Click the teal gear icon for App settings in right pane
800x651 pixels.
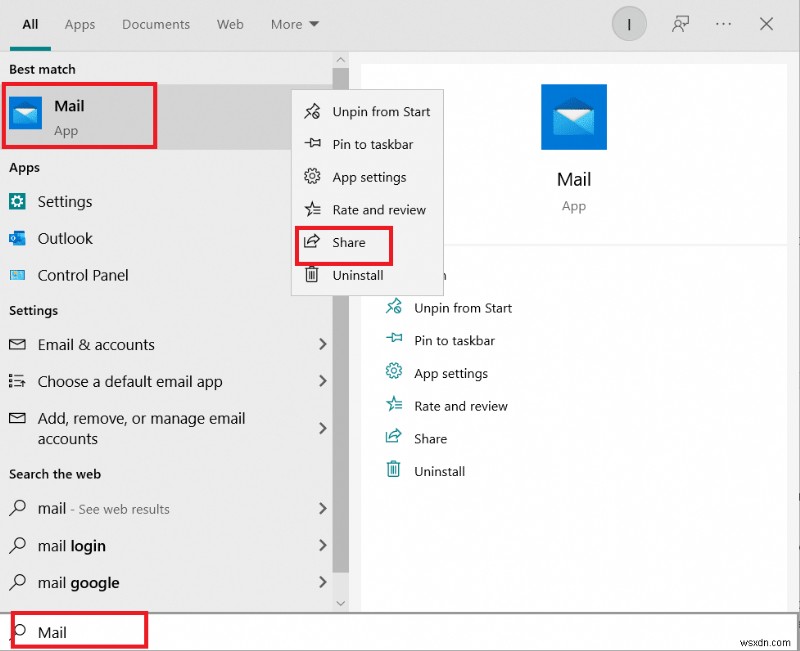(394, 371)
